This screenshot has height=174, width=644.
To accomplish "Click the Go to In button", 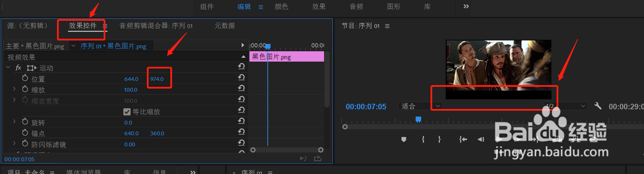I will click(x=463, y=139).
